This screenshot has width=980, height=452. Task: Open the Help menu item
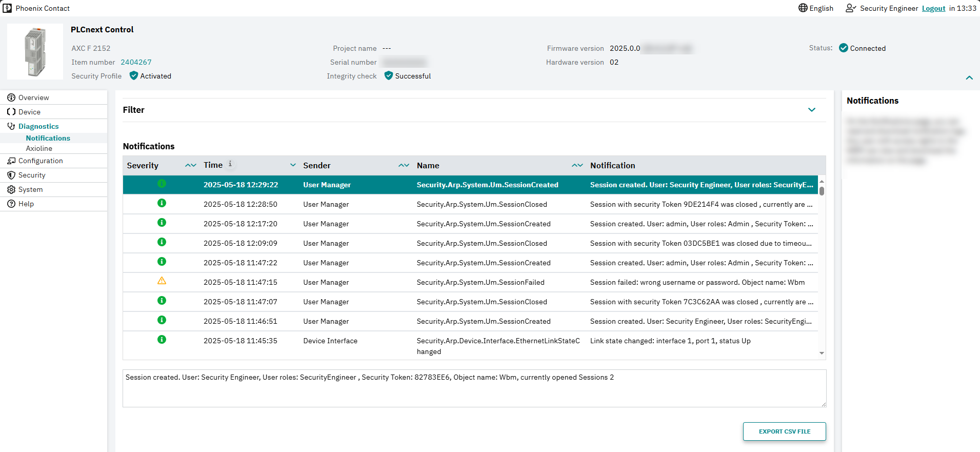(26, 204)
